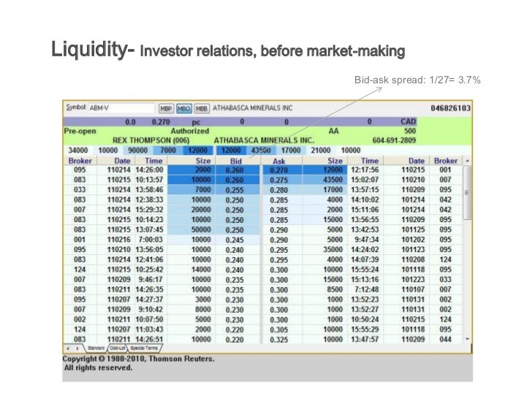The image size is (532, 399).
Task: Click the ask broker cell 044
Action: (446, 339)
